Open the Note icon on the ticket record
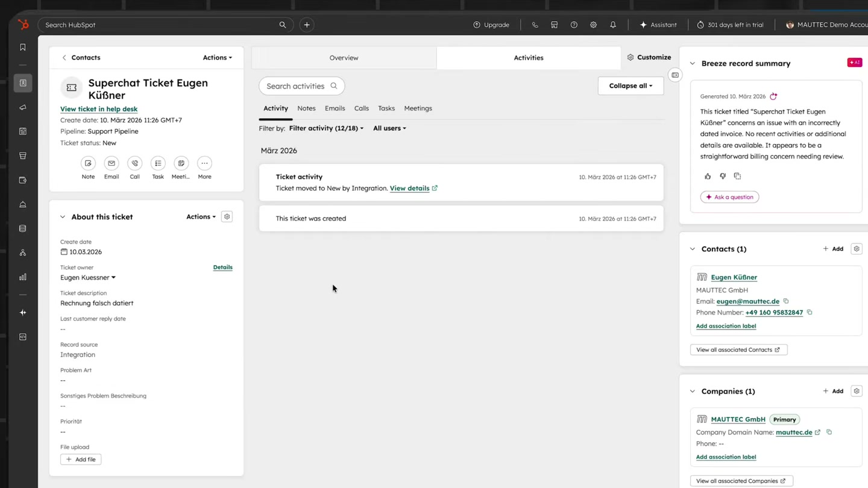Viewport: 868px width, 488px height. 88,163
